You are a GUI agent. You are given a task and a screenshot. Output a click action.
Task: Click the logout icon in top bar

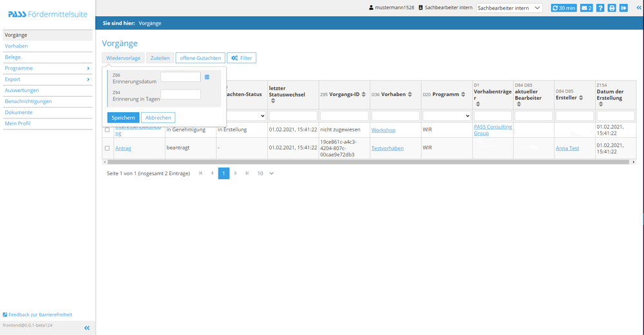click(623, 8)
